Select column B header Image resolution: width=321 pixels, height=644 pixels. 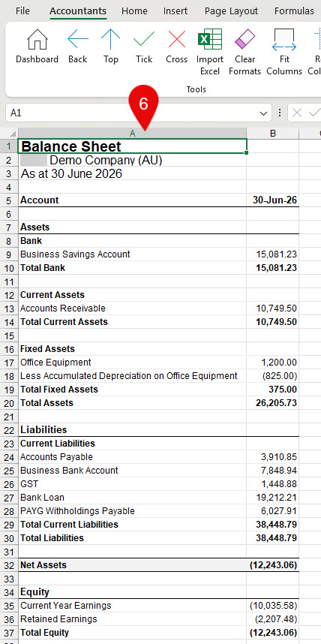coord(272,133)
